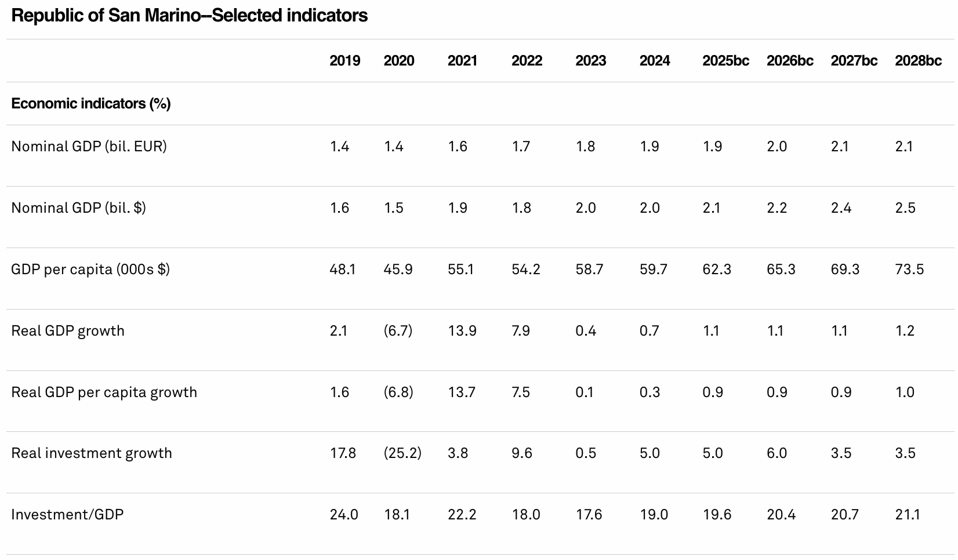The height and width of the screenshot is (560, 958).
Task: Click the 2026bc Real investment growth value 6.0
Action: pos(776,453)
